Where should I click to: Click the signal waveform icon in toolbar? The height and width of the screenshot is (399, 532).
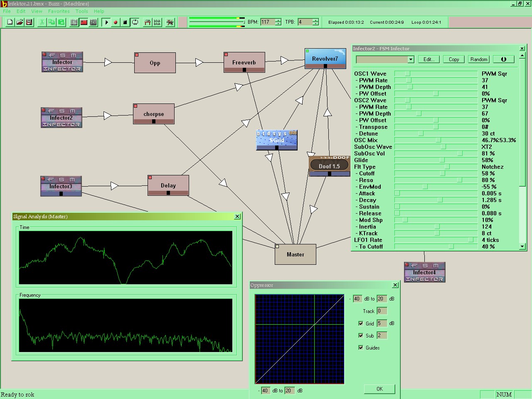pyautogui.click(x=170, y=22)
